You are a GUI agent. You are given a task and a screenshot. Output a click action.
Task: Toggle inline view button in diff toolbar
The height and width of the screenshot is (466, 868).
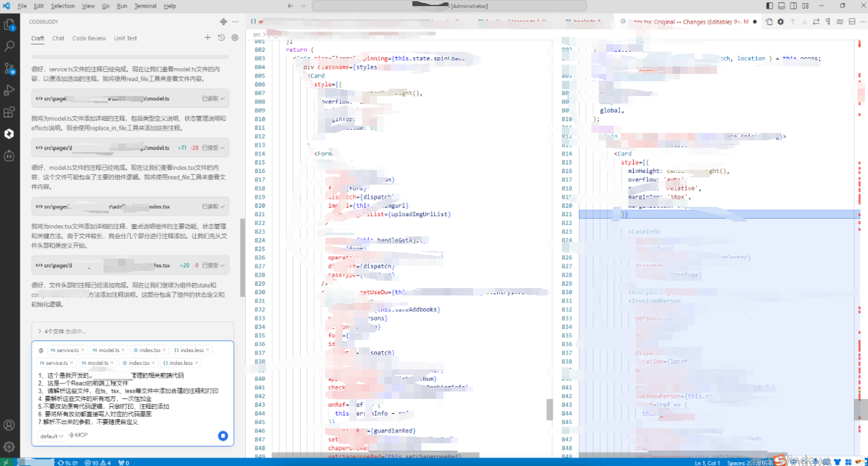pos(852,22)
